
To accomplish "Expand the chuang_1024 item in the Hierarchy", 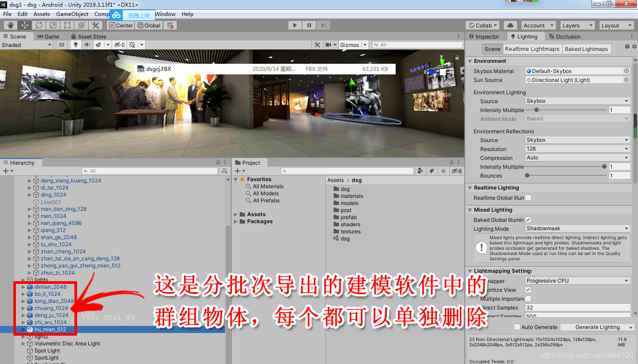I will click(x=24, y=308).
